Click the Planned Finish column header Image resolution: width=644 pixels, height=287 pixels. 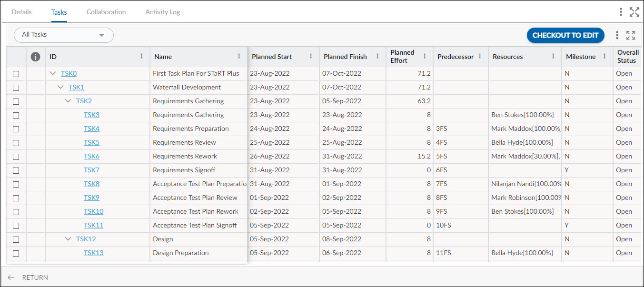point(345,57)
